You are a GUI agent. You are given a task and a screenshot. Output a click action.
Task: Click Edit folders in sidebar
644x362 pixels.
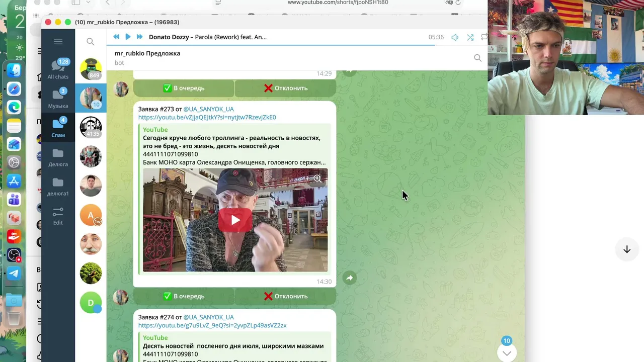[58, 216]
